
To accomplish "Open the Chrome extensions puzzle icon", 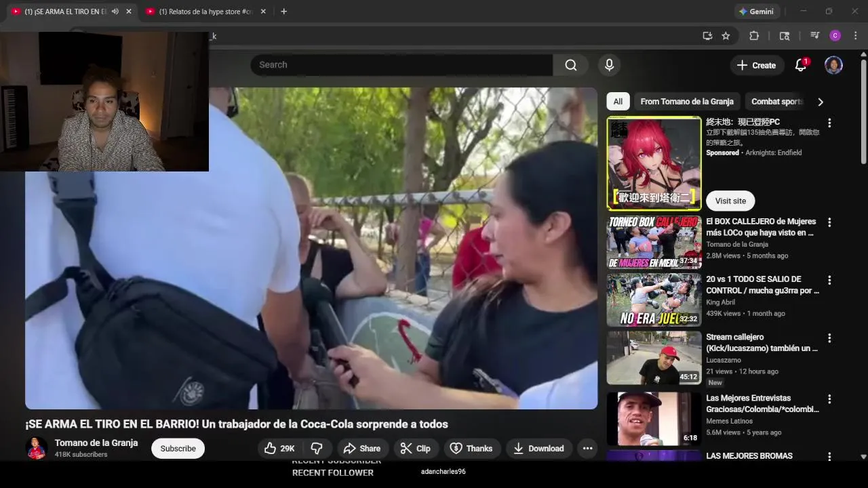I will (x=753, y=36).
